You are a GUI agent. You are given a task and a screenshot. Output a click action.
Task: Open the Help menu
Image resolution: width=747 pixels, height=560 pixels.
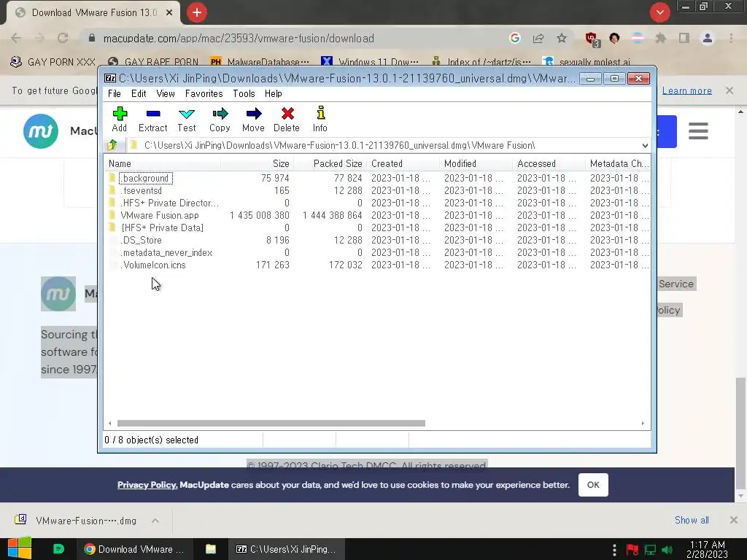tap(274, 94)
